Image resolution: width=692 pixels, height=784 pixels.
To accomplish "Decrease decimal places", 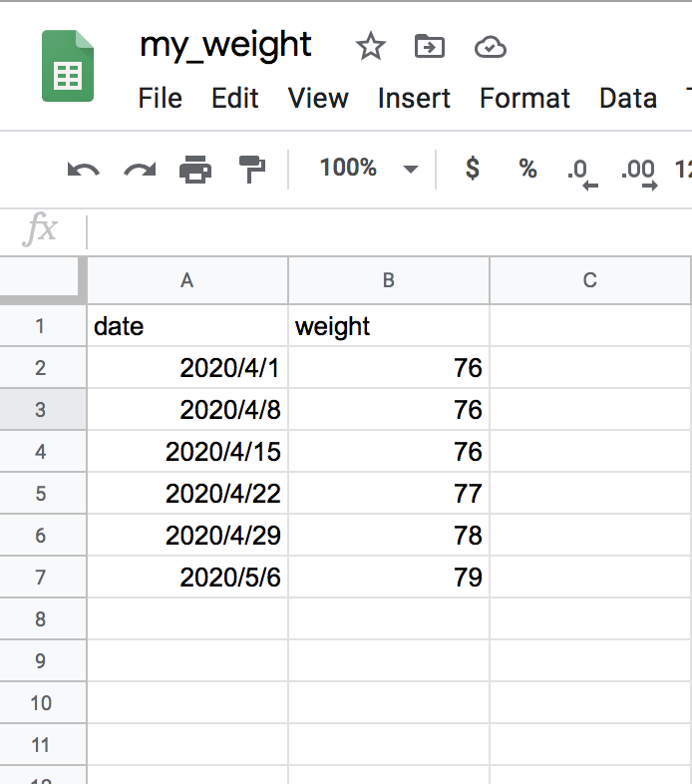I will [x=582, y=174].
